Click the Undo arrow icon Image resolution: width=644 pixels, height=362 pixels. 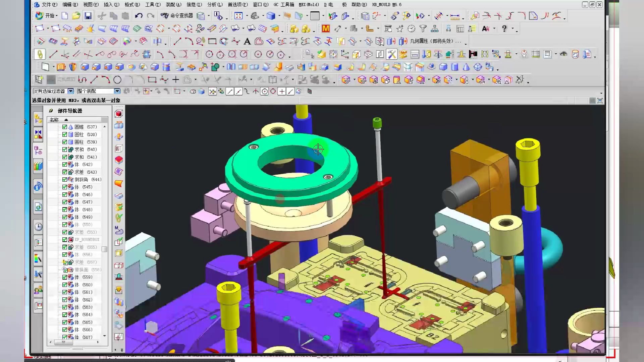(x=139, y=16)
